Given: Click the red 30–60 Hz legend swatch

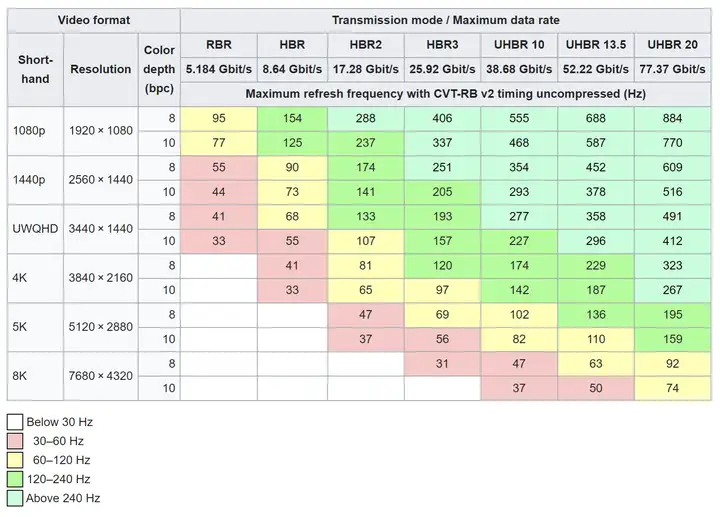Looking at the screenshot, I should point(16,441).
